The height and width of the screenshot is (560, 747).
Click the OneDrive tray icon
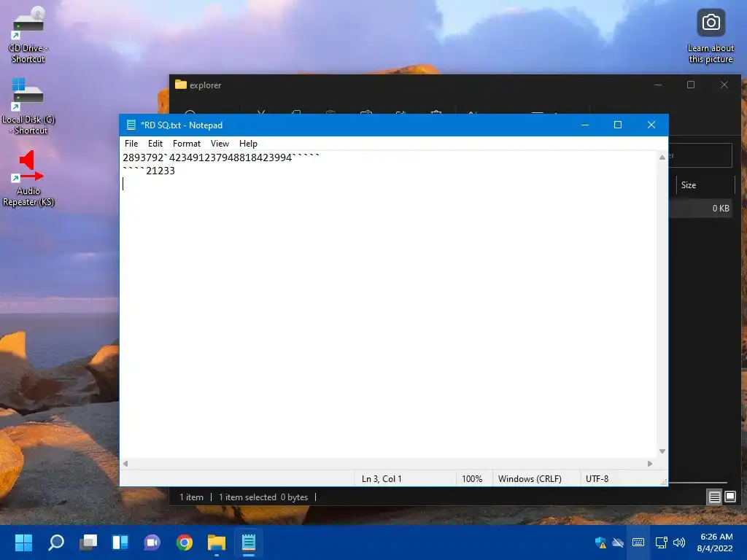click(x=618, y=542)
